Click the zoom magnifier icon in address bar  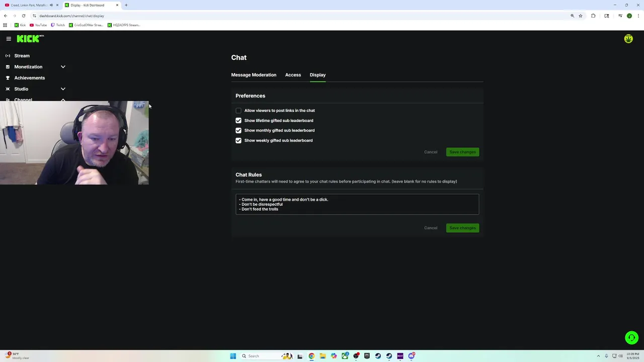(572, 16)
